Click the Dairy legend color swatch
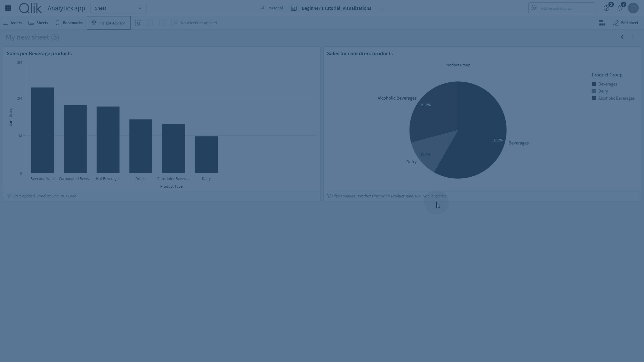The width and height of the screenshot is (644, 362). tap(594, 91)
